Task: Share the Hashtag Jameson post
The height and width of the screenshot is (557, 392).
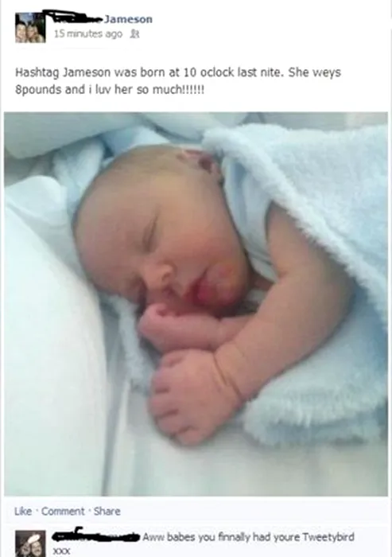Action: tap(107, 511)
